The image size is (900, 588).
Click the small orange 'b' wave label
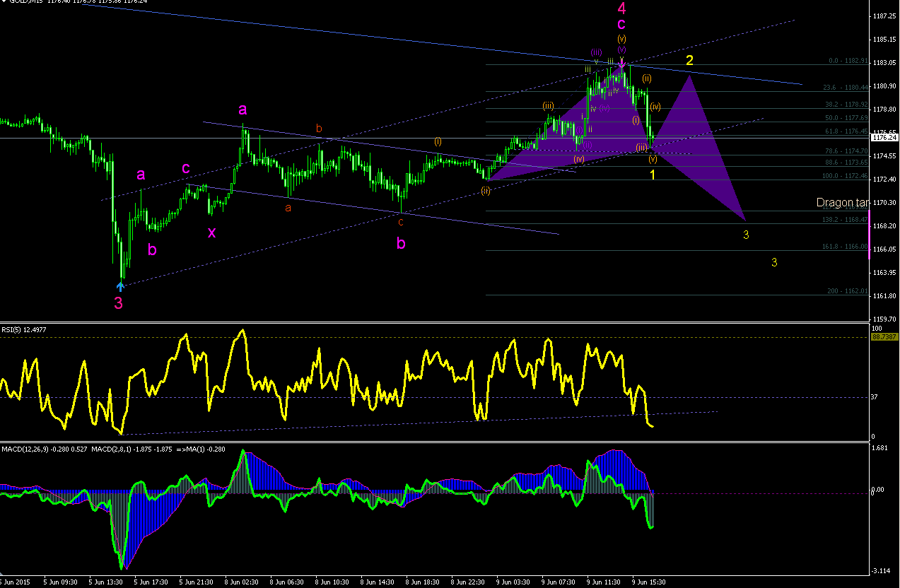point(319,129)
